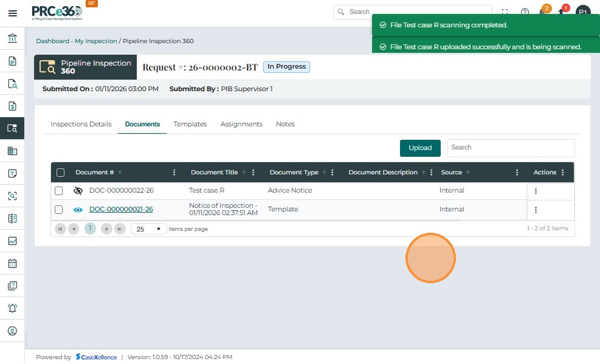600x364 pixels.
Task: Open the document search sidebar icon
Action: (x=12, y=83)
